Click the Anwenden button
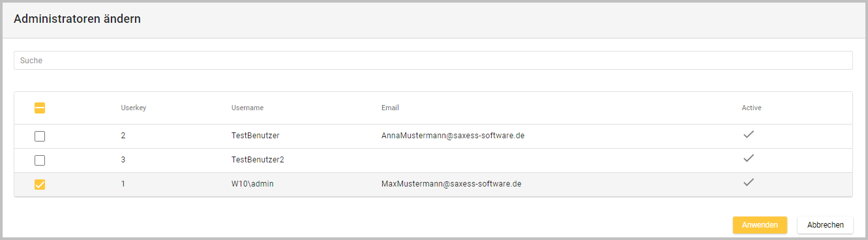The height and width of the screenshot is (240, 868). tap(760, 225)
